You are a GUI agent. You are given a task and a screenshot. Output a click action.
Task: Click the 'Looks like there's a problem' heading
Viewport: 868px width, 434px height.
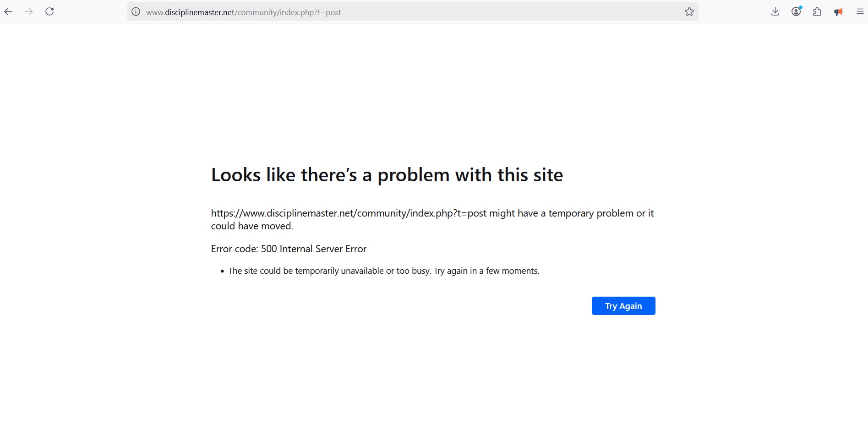[x=387, y=175]
